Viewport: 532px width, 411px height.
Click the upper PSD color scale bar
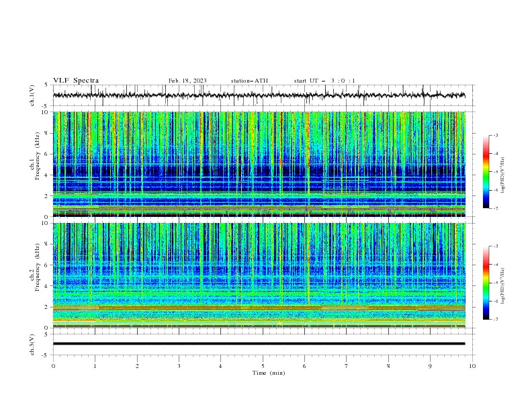coord(486,172)
